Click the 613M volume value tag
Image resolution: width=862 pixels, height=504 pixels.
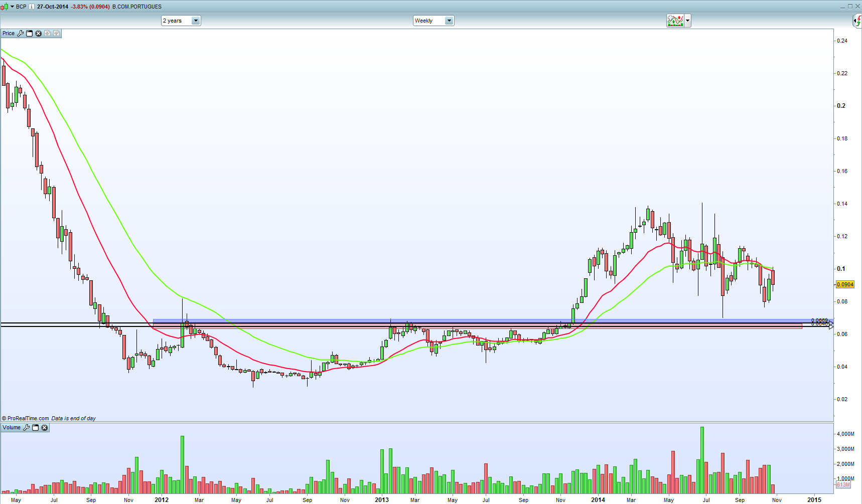[x=843, y=484]
